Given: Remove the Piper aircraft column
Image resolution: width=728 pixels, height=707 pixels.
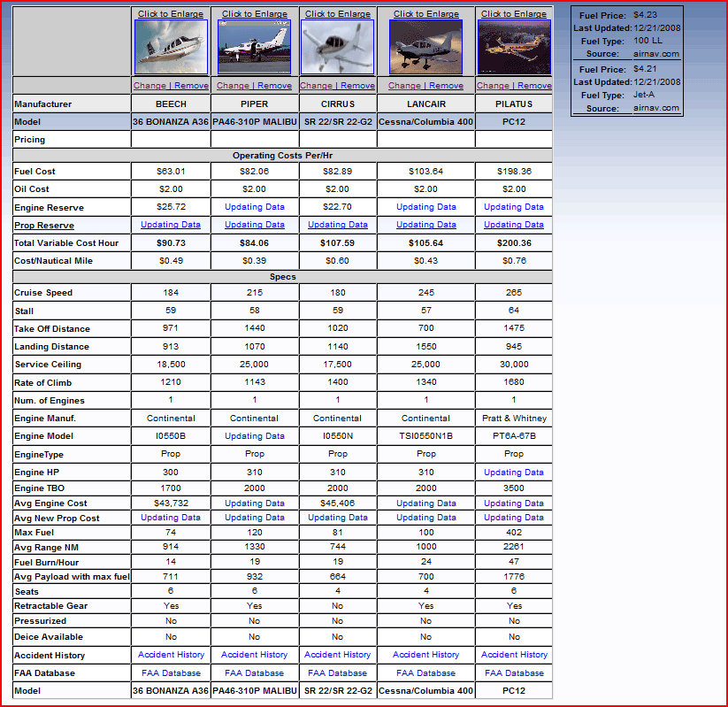Looking at the screenshot, I should [274, 86].
